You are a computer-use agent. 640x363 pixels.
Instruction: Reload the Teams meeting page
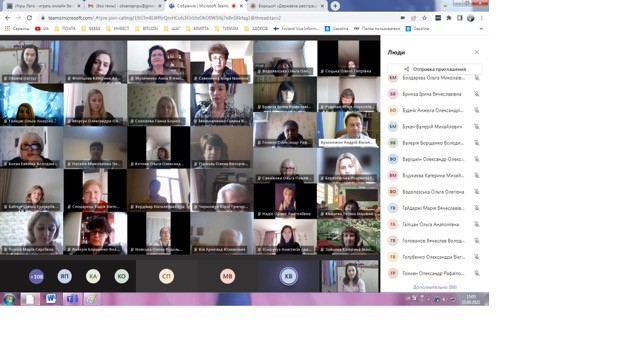coord(29,18)
